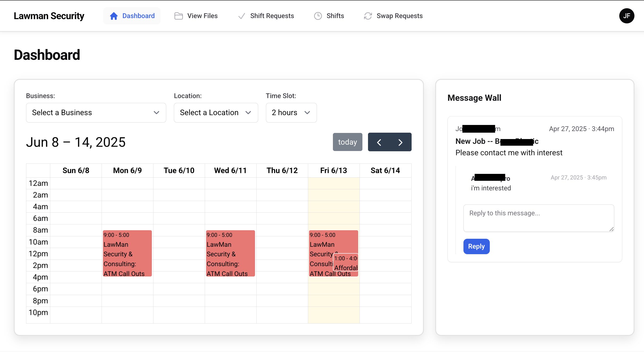Click the View Files folder icon

click(178, 16)
